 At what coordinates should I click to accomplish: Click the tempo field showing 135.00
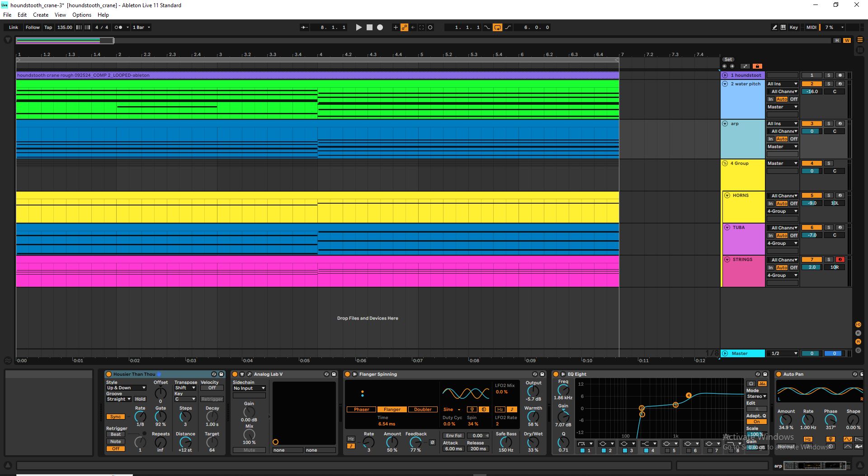click(65, 28)
